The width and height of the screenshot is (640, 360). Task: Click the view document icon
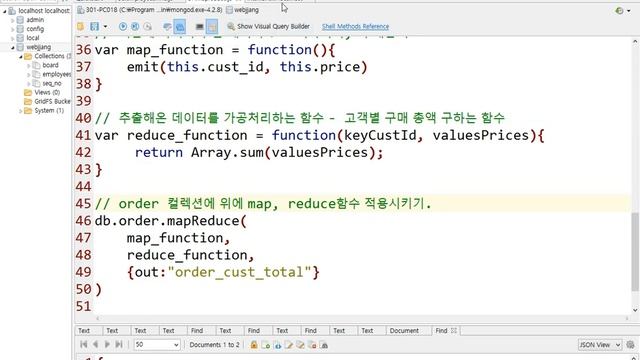(278, 345)
